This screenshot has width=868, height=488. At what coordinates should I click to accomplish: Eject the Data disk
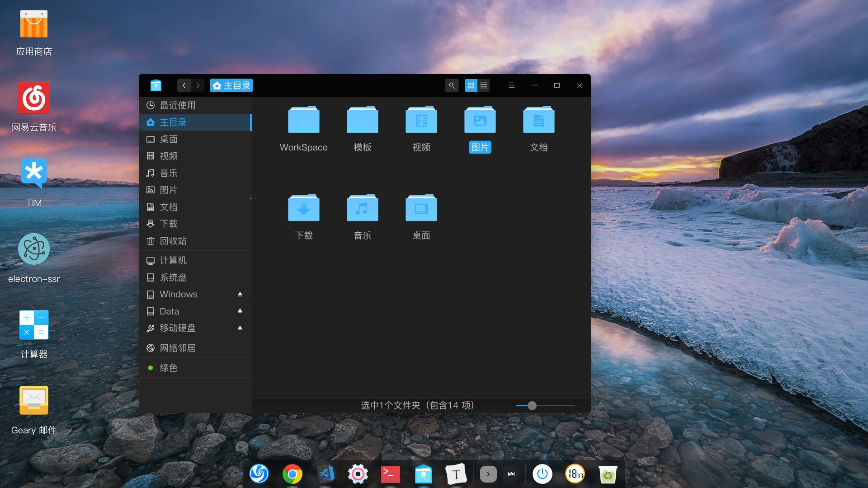coord(240,311)
